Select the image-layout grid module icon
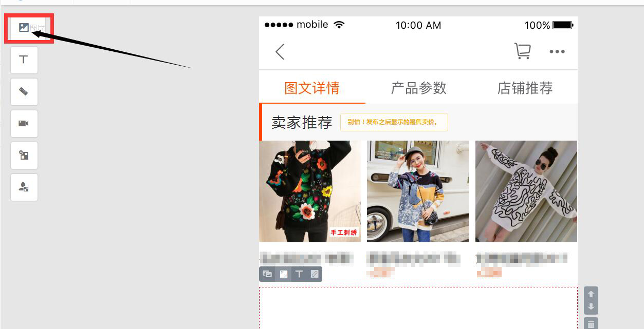Screen dimensions: 644x329 pos(24,155)
